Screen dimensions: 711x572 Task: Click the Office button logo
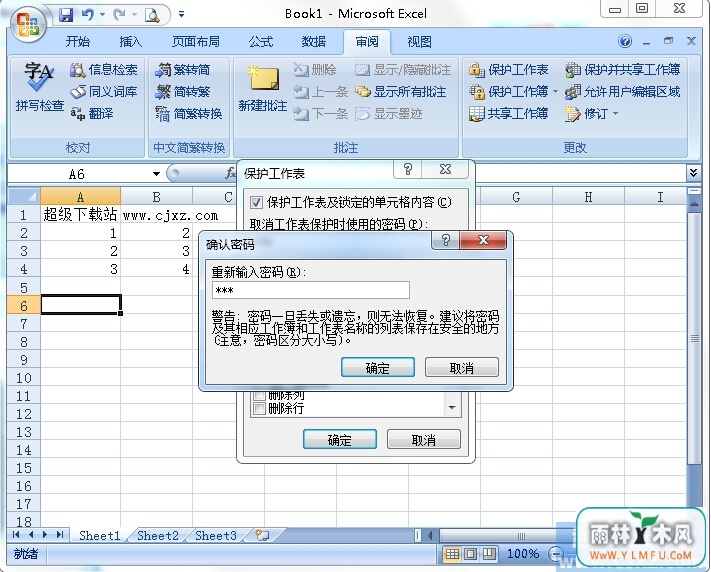[27, 24]
